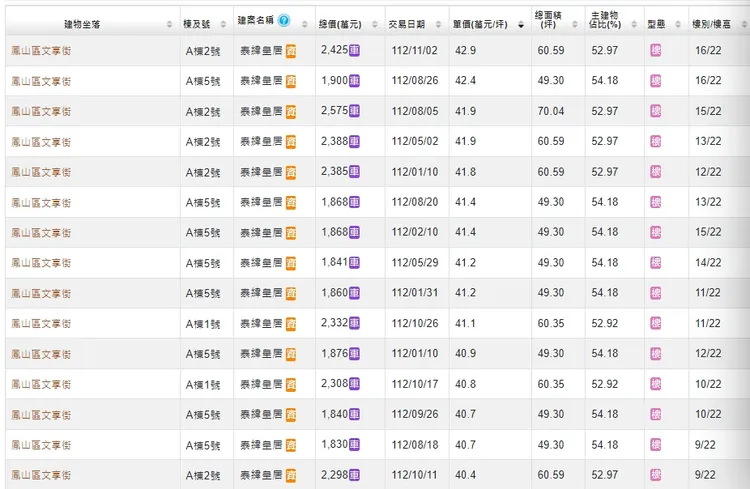
Task: Click the purple 車 icon beside price 2,308
Action: point(354,384)
